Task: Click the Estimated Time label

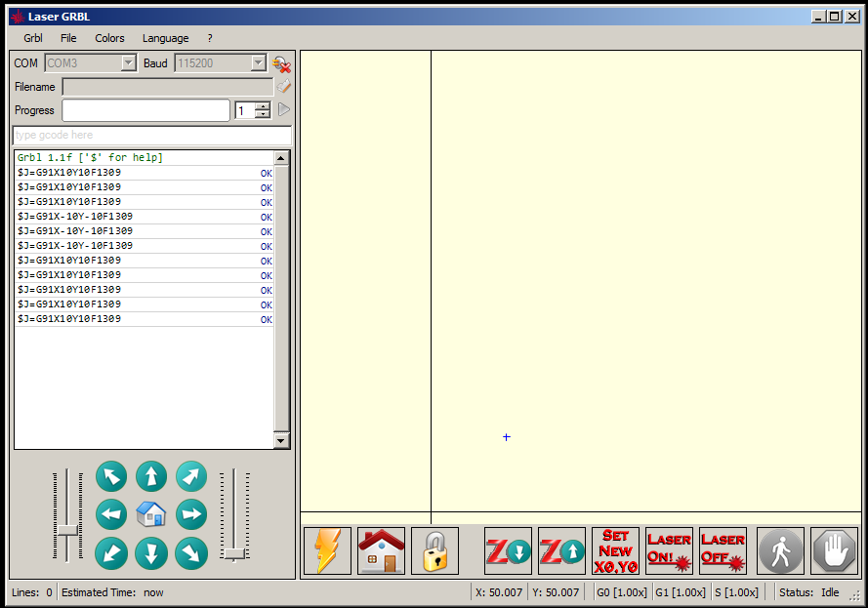Action: pos(99,592)
